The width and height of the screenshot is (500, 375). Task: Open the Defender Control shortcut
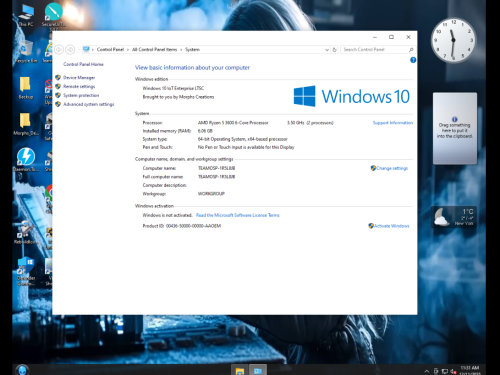[26, 271]
